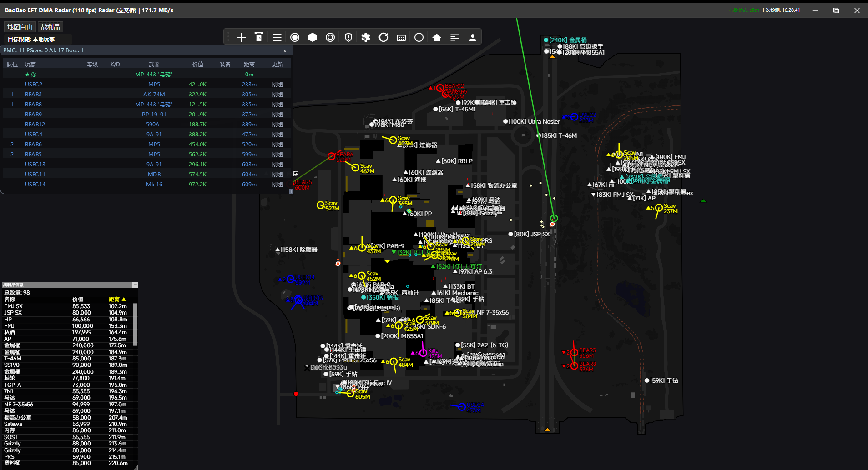Select the BEAR8 player row
Viewport: 868px width, 470px height.
[146, 105]
